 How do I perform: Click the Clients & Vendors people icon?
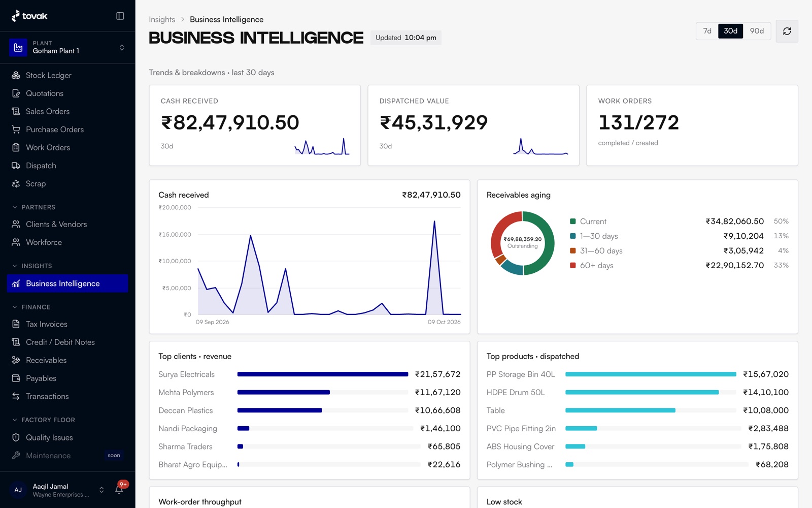[x=16, y=224]
